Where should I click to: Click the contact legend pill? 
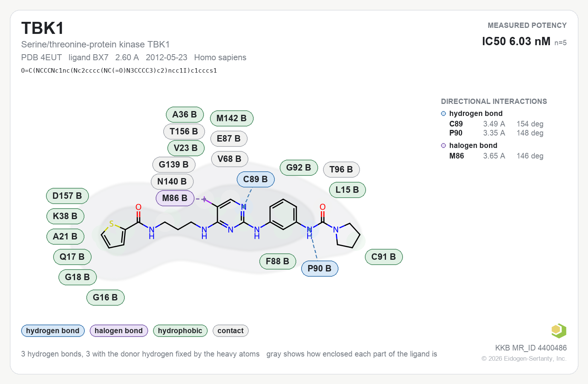[231, 331]
